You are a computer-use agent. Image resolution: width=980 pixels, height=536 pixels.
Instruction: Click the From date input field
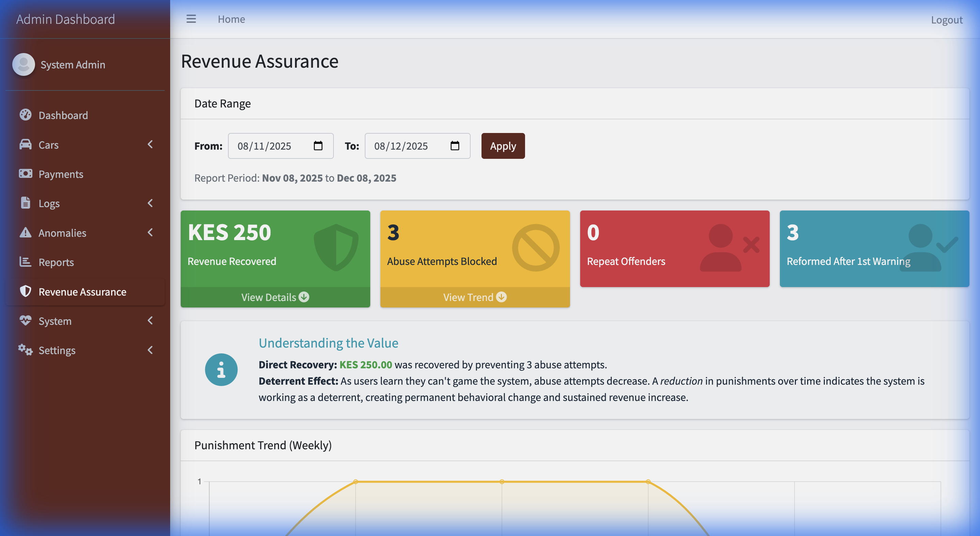[x=281, y=146]
